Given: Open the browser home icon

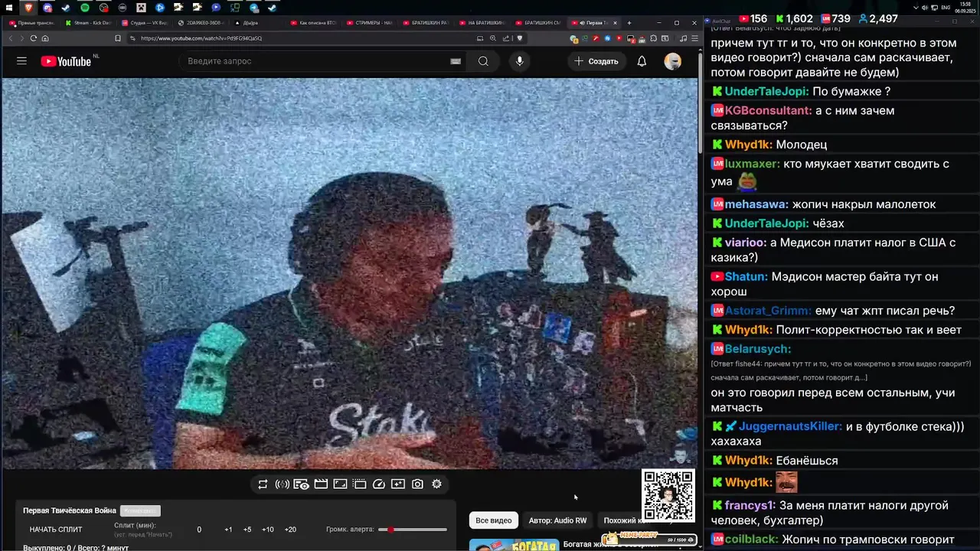Looking at the screenshot, I should [45, 38].
